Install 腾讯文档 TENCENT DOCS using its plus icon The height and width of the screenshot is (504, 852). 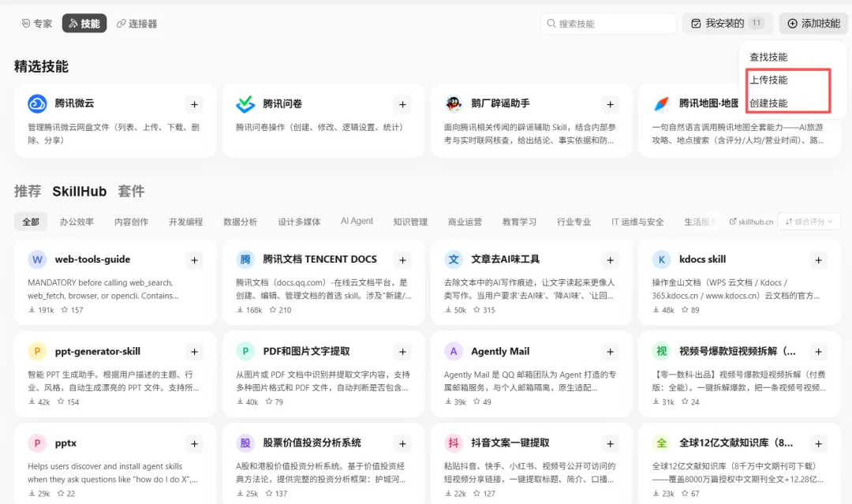click(402, 260)
